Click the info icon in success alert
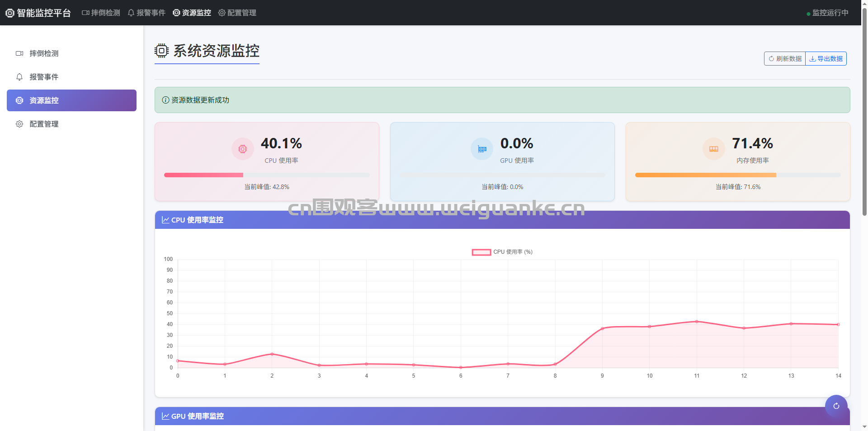Screen dimensions: 868x431 coord(165,100)
